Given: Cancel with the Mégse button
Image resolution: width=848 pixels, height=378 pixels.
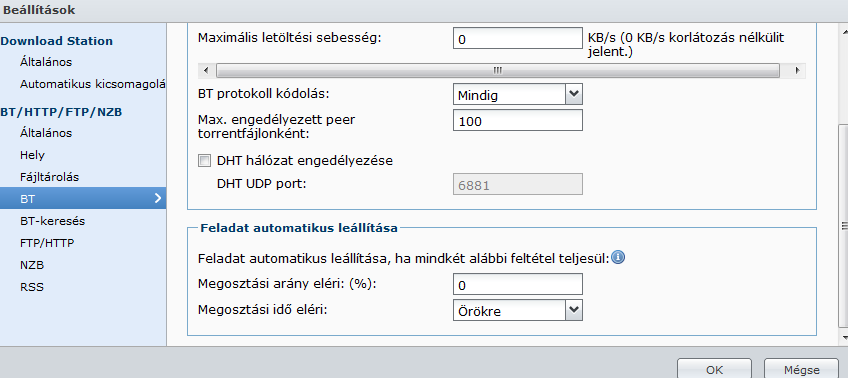Looking at the screenshot, I should 801,369.
